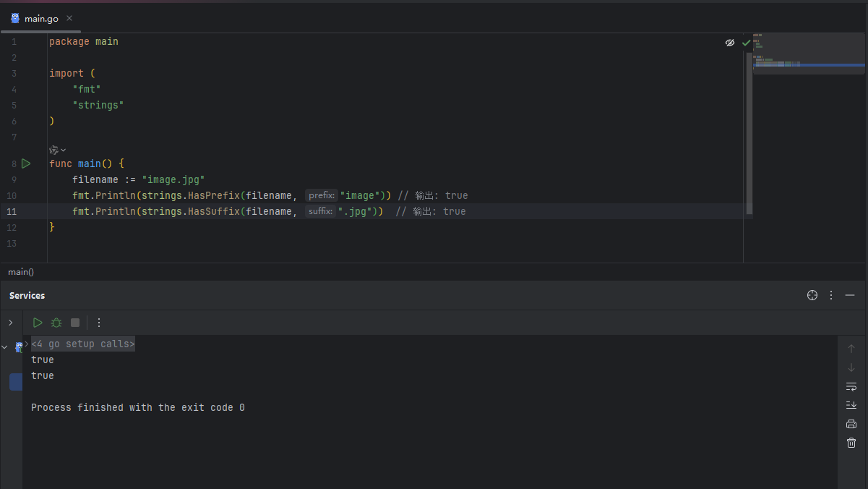Expand the Services tree panel chevron

10,323
